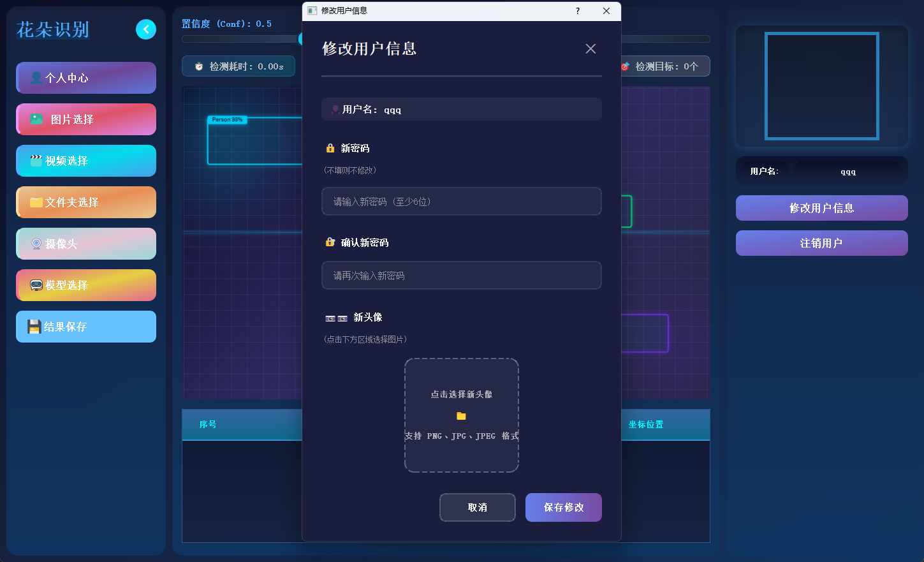The width and height of the screenshot is (924, 562).
Task: Click the user icon beside 用户名
Action: [335, 110]
